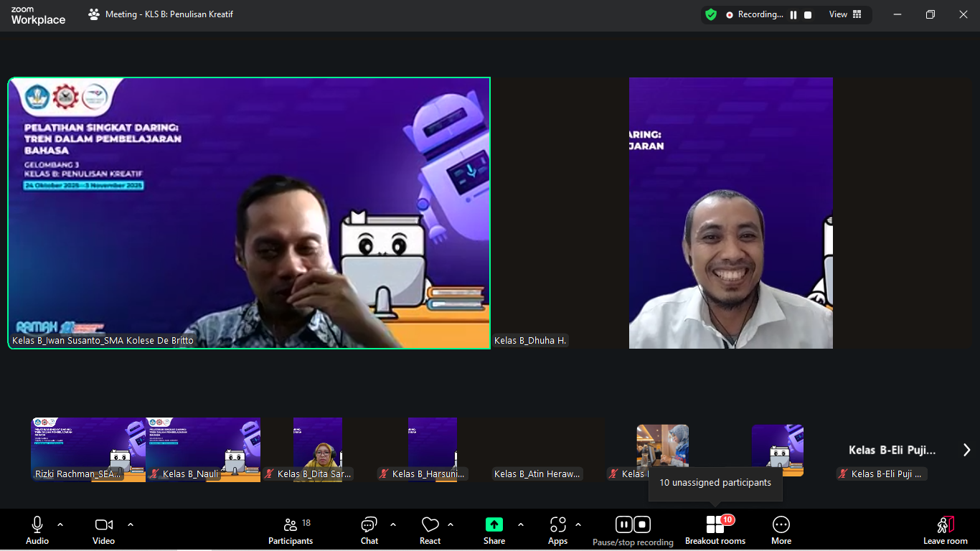Screen dimensions: 980x551
Task: Open the Apps menu icon
Action: coord(557,524)
